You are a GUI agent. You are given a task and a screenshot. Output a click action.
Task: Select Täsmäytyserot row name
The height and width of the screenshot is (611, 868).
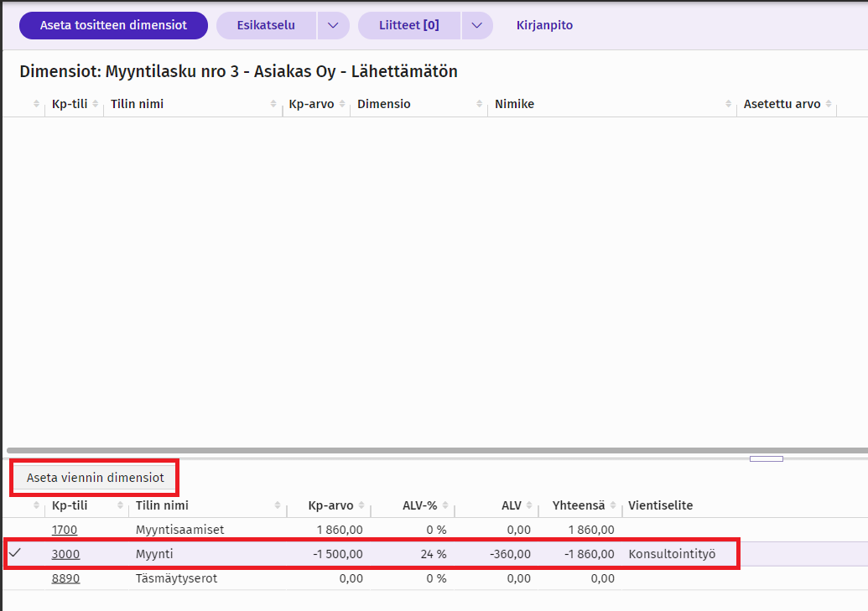tap(177, 578)
